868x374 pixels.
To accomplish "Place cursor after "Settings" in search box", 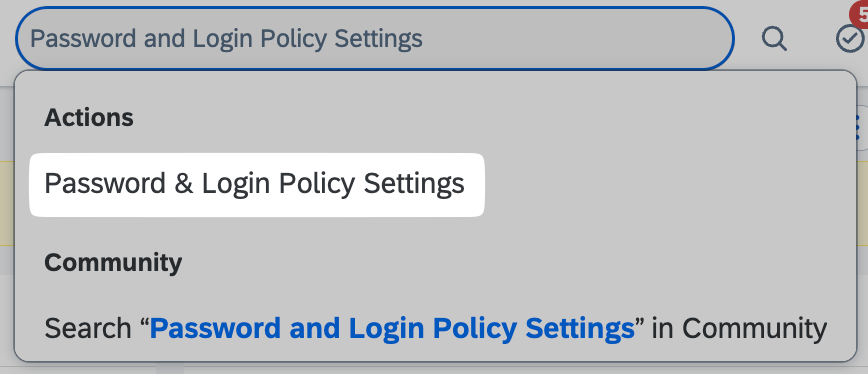I will [x=424, y=39].
